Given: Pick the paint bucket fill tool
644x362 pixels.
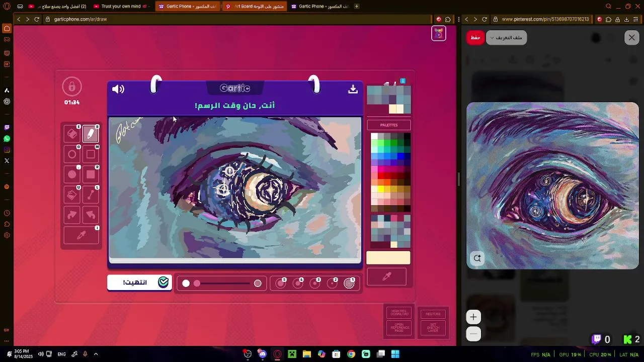Looking at the screenshot, I should coord(72,195).
